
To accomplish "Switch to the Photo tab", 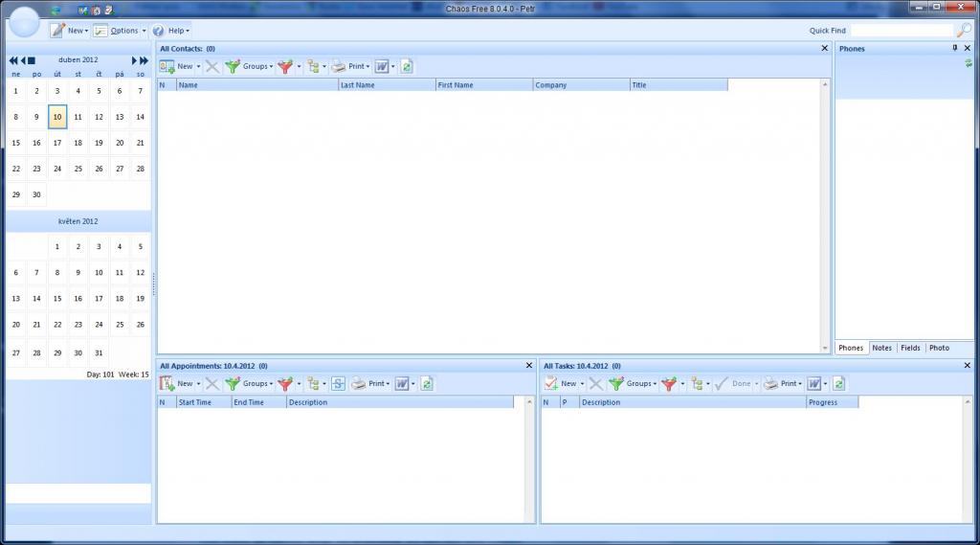I will [939, 348].
